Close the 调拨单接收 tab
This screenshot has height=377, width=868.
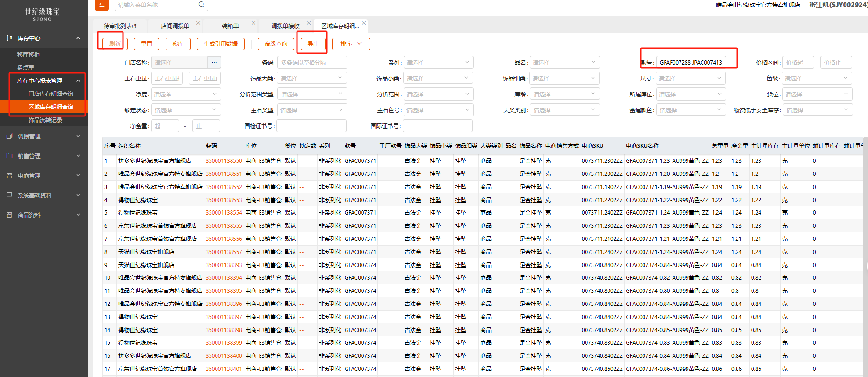pyautogui.click(x=309, y=23)
